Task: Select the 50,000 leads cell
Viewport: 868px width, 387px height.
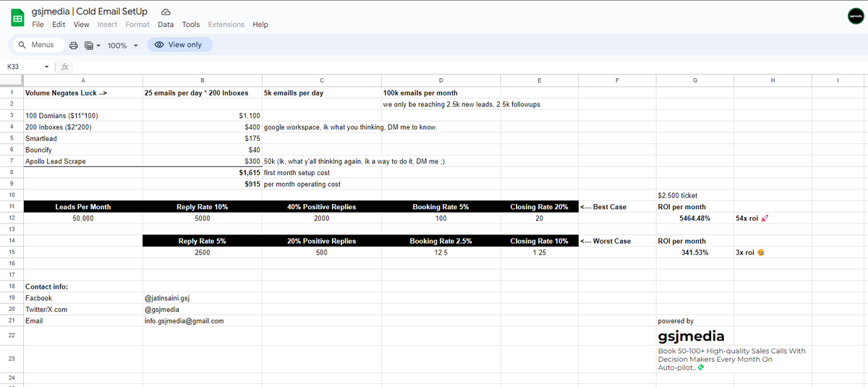Action: [x=82, y=218]
